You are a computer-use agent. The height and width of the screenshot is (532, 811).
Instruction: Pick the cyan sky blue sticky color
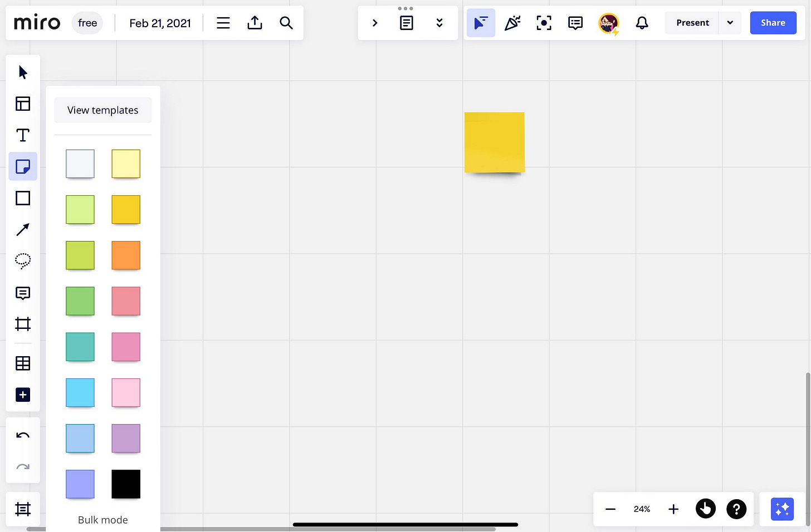click(80, 392)
